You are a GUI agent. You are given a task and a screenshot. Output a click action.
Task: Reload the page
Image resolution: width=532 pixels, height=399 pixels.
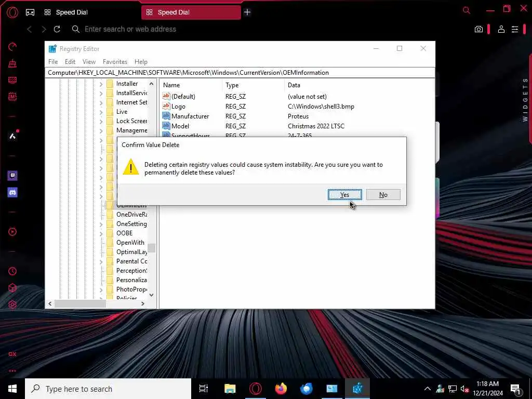pos(57,29)
